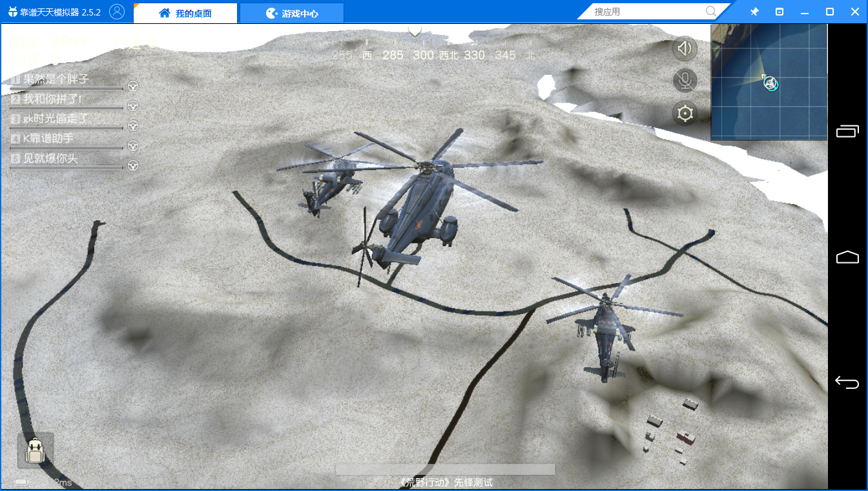Click health bar under 果然是个胖子

[x=66, y=89]
